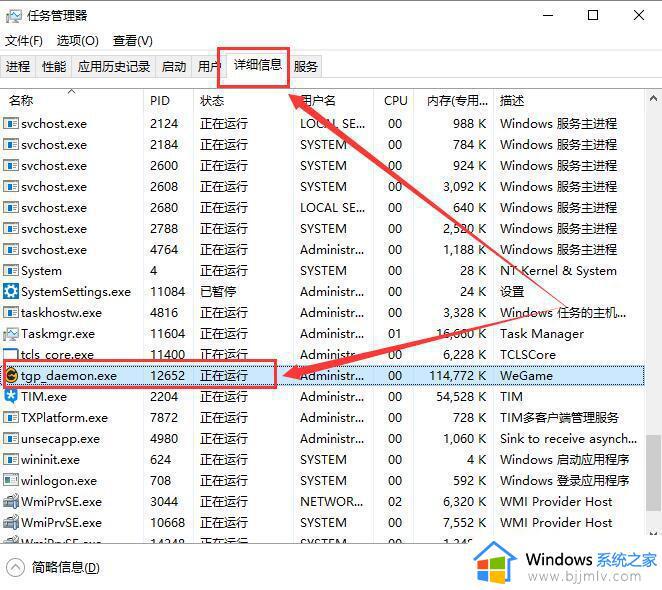
Task: Click the taskhostw.exe process icon
Action: (11, 313)
